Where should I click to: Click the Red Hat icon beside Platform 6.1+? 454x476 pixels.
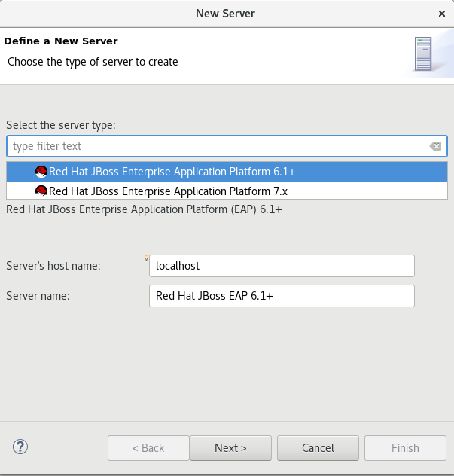point(41,172)
